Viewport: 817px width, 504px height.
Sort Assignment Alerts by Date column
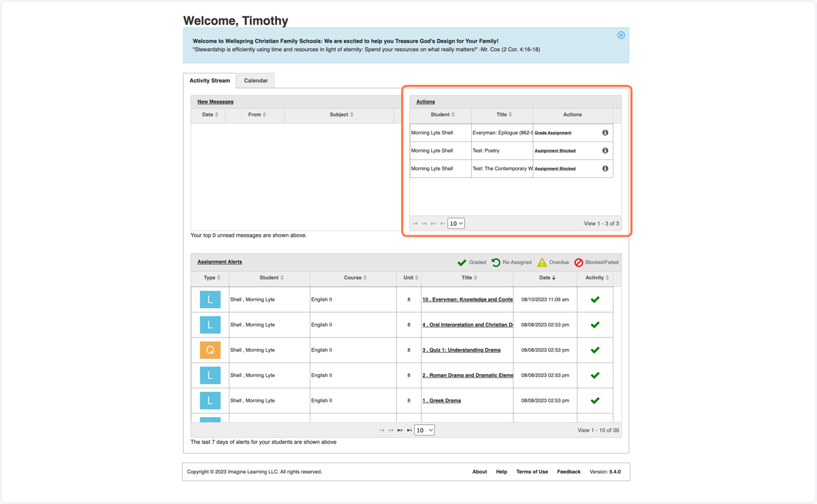click(547, 278)
